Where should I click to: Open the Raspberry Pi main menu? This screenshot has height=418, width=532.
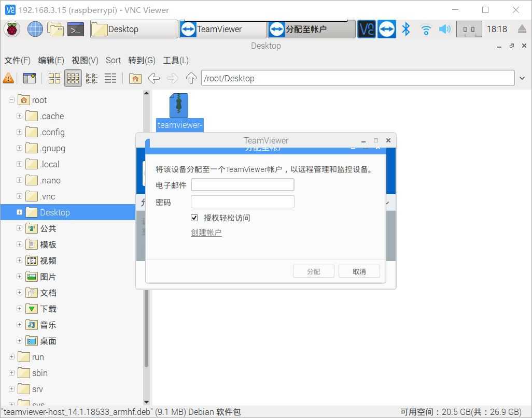pos(12,29)
